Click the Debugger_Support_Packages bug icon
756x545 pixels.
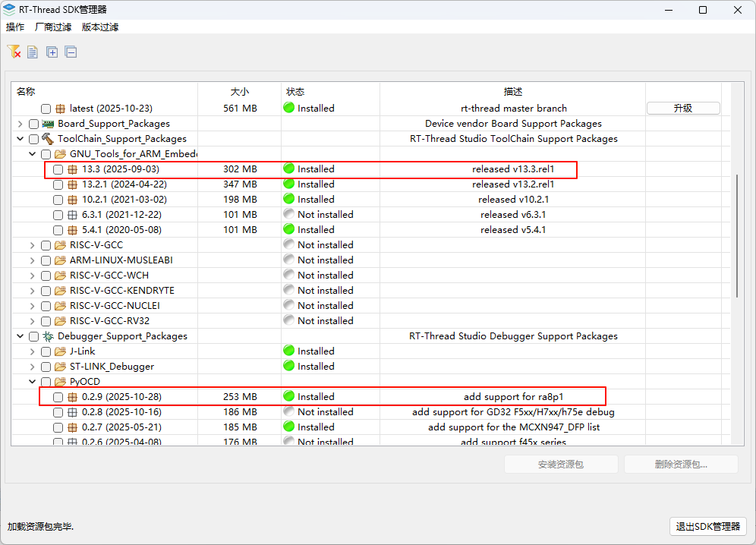[48, 336]
